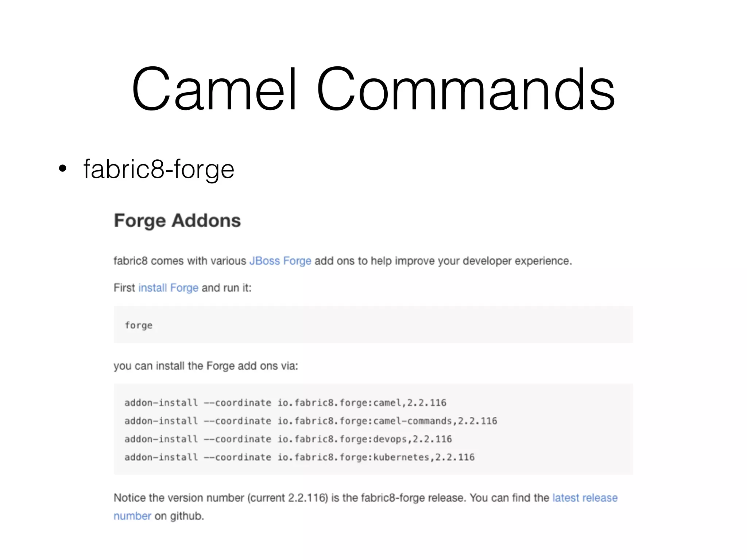747x560 pixels.
Task: Click the addon-install line ending in forge:camel,2.2.116
Action: (285, 403)
